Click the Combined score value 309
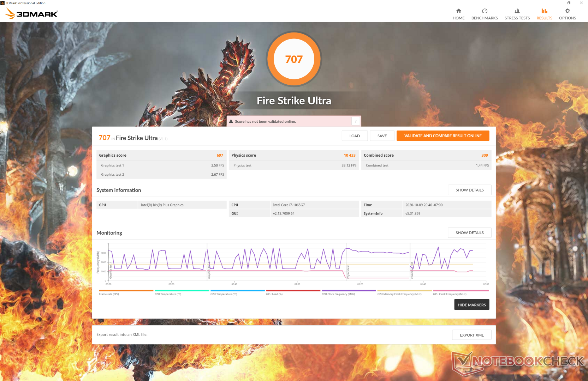 485,155
